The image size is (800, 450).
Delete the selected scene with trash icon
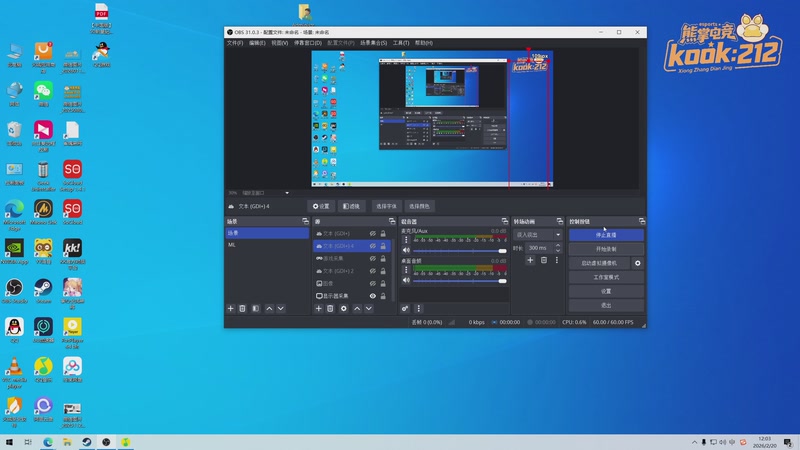[x=242, y=309]
